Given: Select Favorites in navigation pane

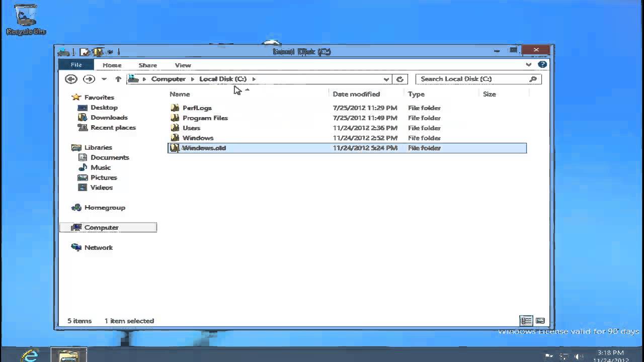Looking at the screenshot, I should point(99,98).
